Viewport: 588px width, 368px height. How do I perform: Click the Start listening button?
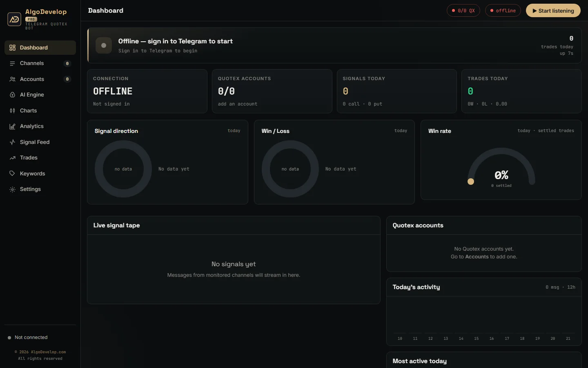click(553, 11)
